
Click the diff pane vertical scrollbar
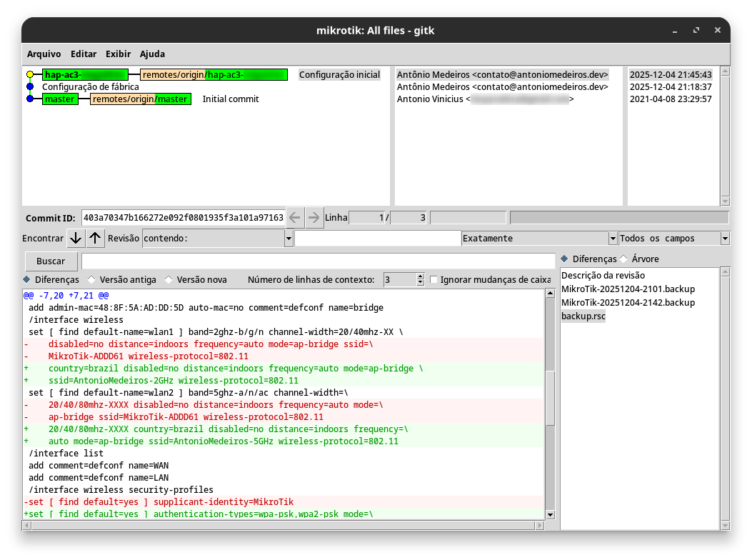550,399
